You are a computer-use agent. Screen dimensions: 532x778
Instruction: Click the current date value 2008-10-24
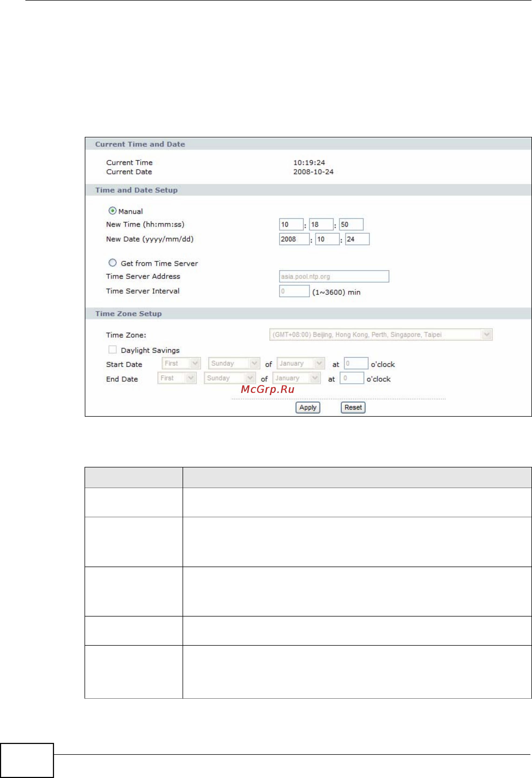click(x=313, y=172)
